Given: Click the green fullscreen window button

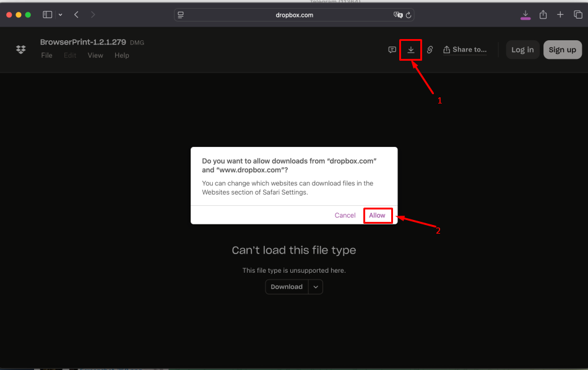Looking at the screenshot, I should coord(28,15).
